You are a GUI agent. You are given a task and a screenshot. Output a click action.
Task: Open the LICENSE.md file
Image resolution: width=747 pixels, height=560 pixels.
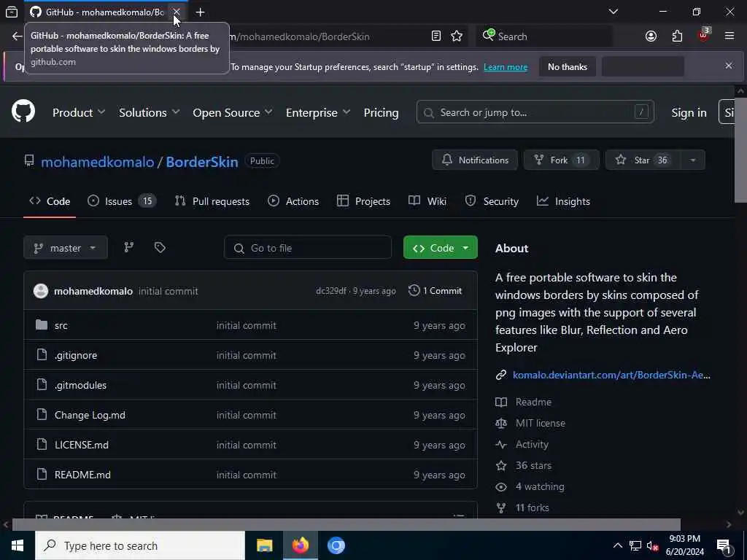click(82, 445)
